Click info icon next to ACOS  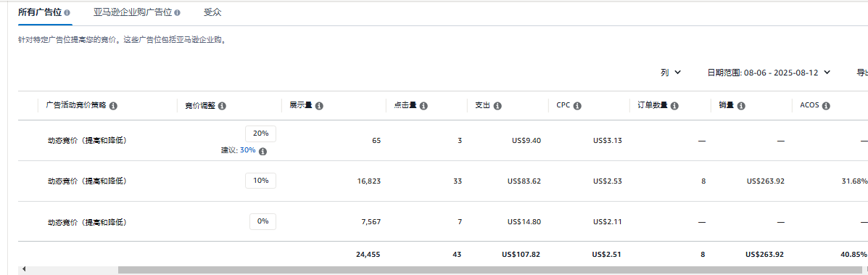coord(826,106)
